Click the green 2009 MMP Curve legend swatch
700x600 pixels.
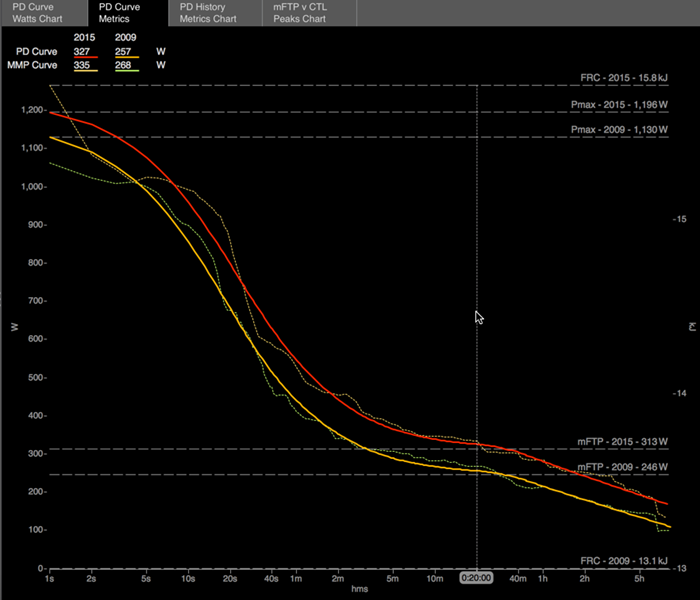(127, 71)
